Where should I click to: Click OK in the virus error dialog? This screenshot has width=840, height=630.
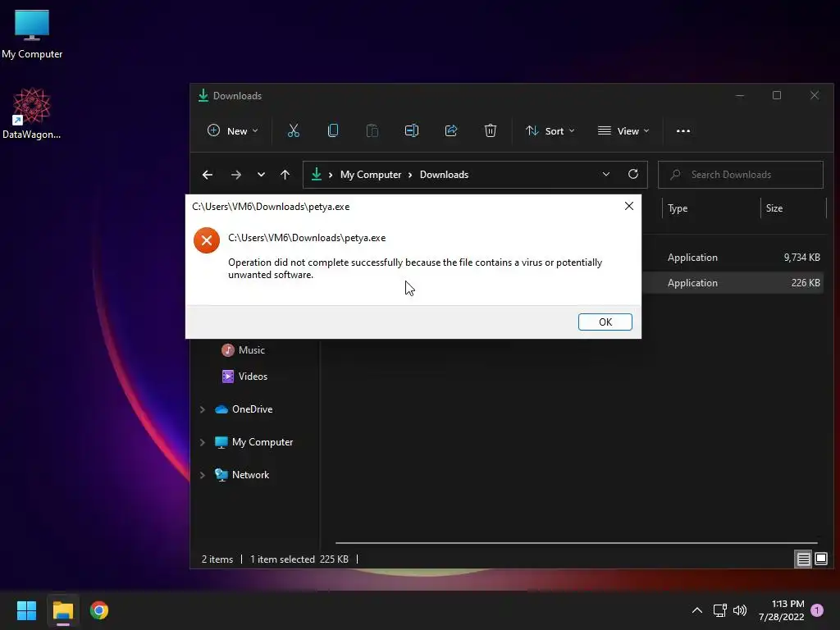click(x=605, y=322)
